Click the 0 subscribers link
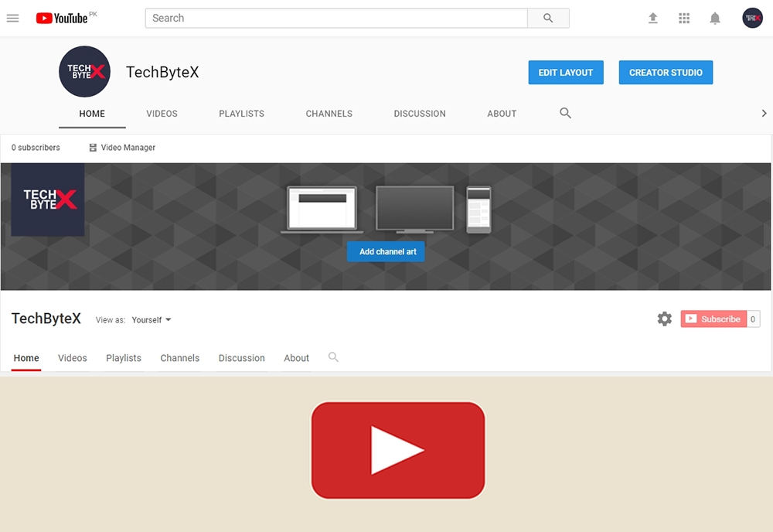The height and width of the screenshot is (532, 773). [x=36, y=148]
